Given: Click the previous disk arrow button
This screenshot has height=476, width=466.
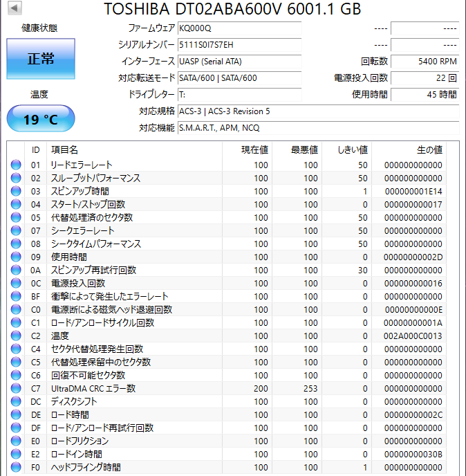Looking at the screenshot, I should point(15,8).
